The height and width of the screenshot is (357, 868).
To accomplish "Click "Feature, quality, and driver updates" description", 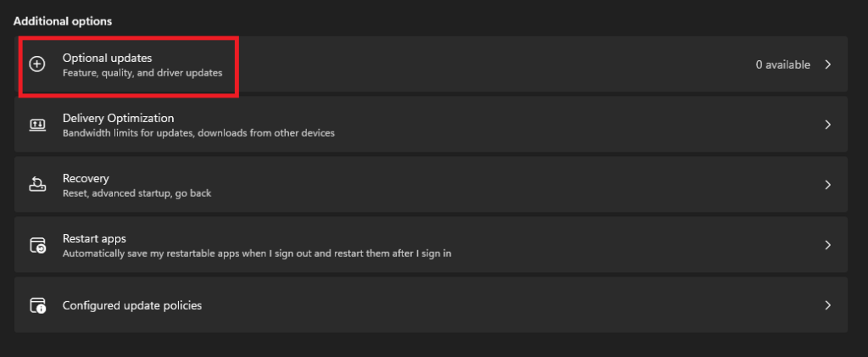I will 142,73.
